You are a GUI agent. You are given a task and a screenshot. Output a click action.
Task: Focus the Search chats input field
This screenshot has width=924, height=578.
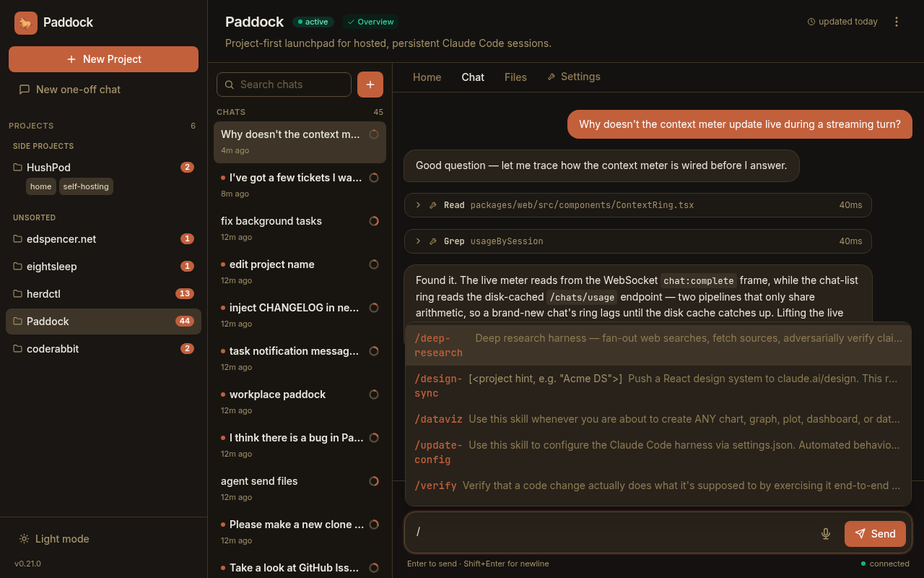tap(284, 85)
